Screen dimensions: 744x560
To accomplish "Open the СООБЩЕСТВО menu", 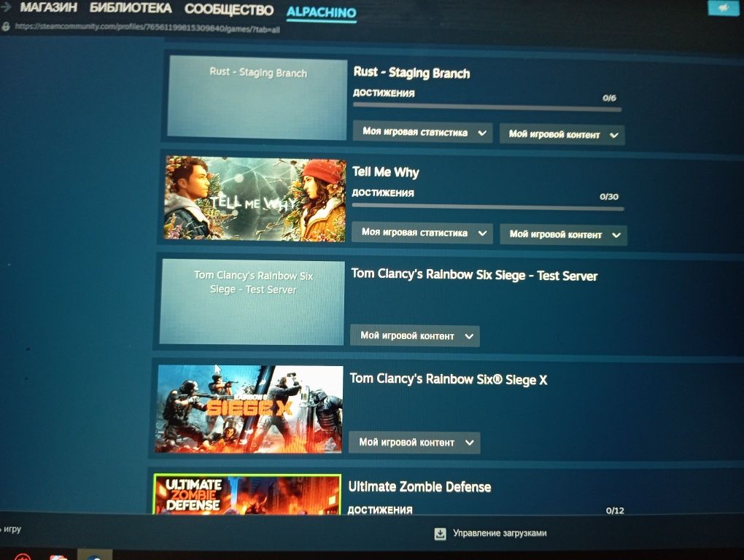I will click(229, 9).
